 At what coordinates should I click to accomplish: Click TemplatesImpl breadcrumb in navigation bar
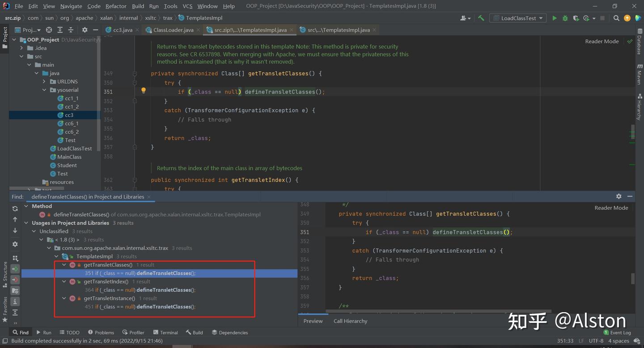coord(200,18)
